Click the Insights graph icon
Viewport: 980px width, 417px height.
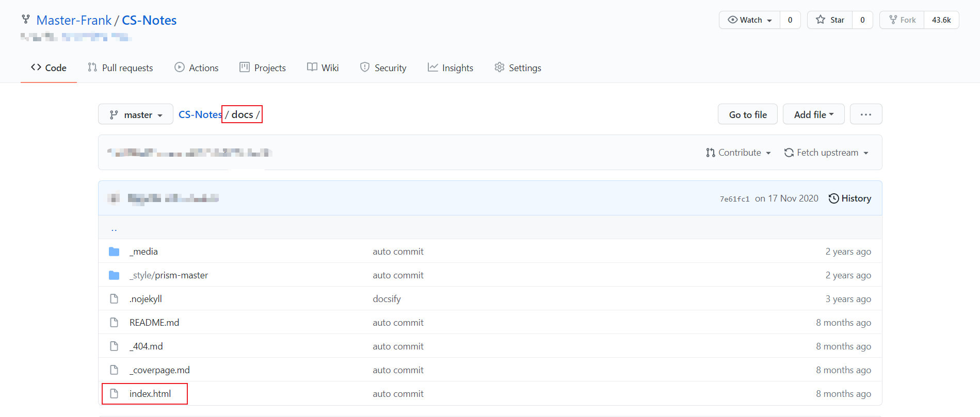(433, 67)
